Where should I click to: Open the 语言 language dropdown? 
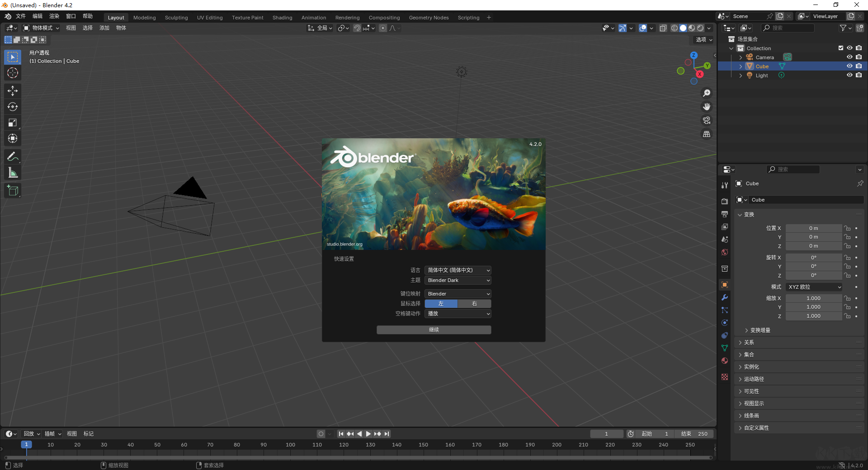pyautogui.click(x=457, y=270)
